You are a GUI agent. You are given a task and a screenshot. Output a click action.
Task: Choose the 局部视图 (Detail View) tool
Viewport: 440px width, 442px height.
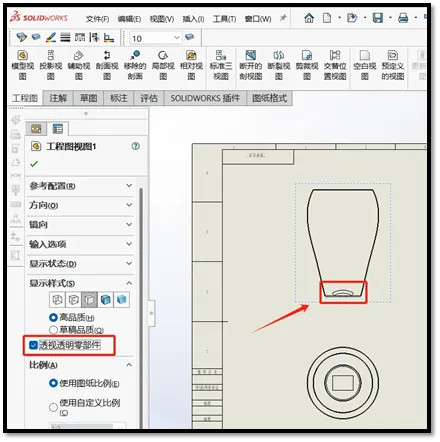[x=163, y=65]
